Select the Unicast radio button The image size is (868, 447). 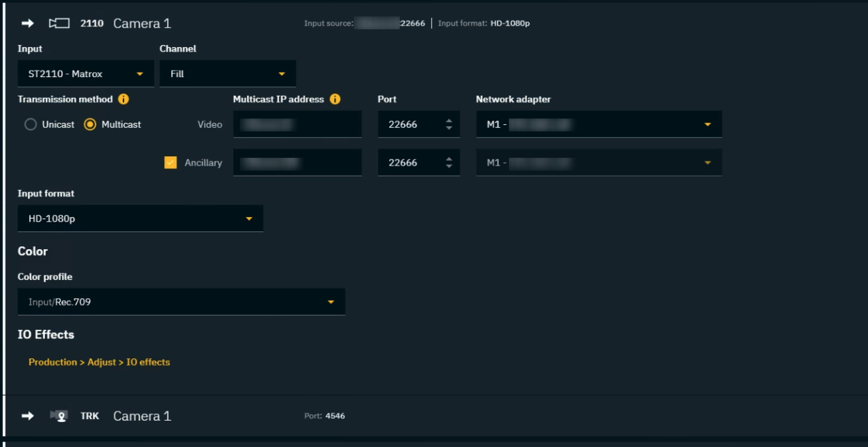(x=31, y=125)
